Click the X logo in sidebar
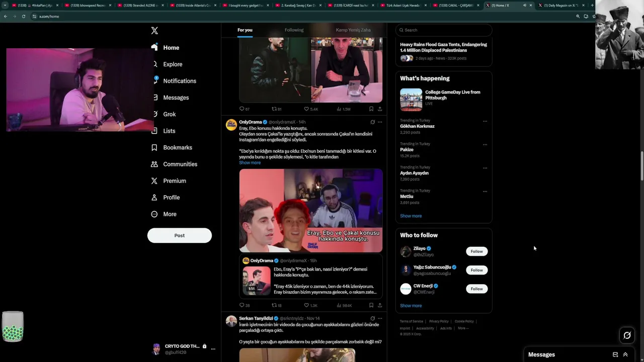The height and width of the screenshot is (362, 644). tap(154, 31)
